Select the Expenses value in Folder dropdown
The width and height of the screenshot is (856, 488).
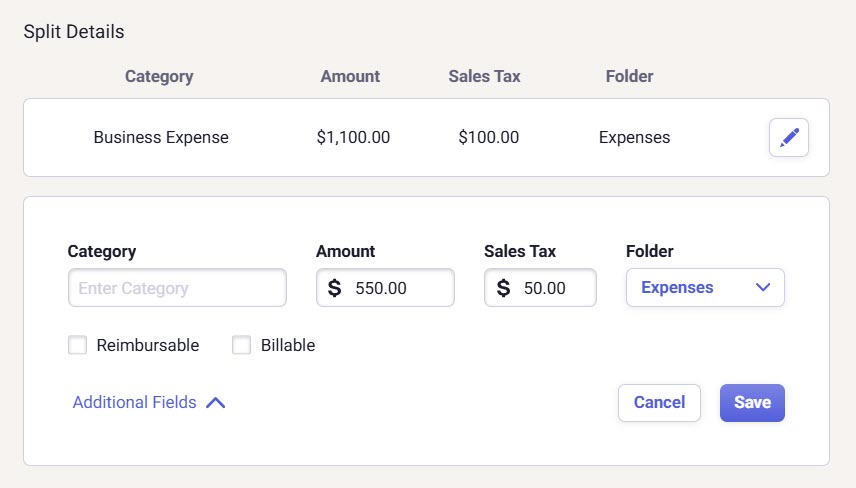(x=677, y=288)
